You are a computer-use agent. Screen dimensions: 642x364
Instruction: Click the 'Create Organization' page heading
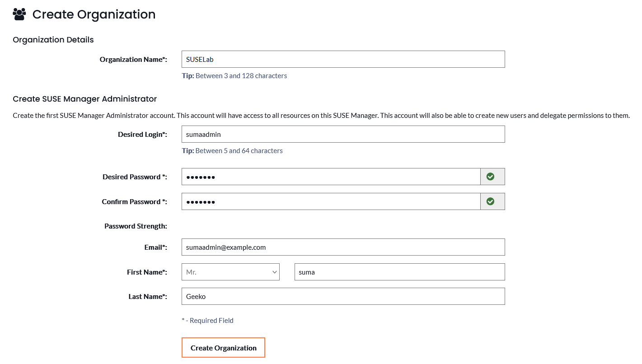pos(94,14)
